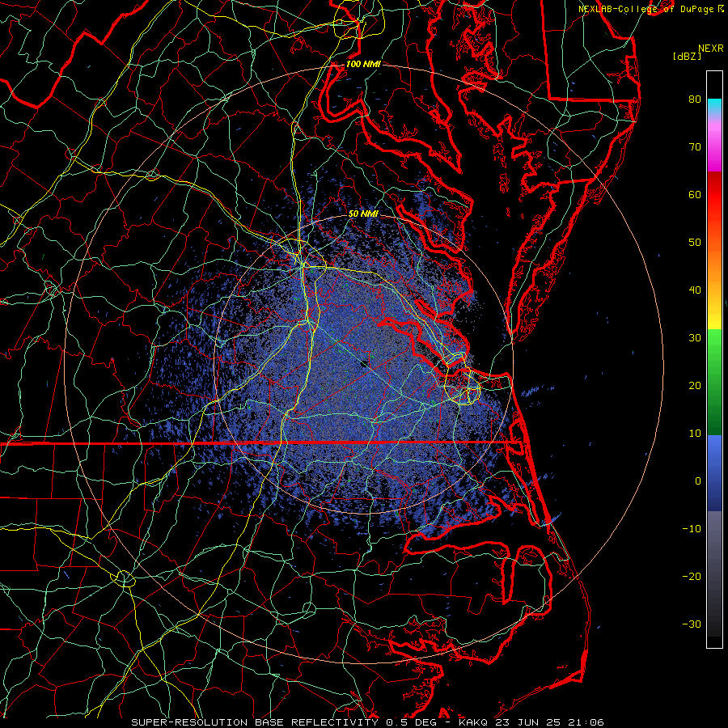
Task: Click the 100 NMI range ring label
Action: point(363,64)
